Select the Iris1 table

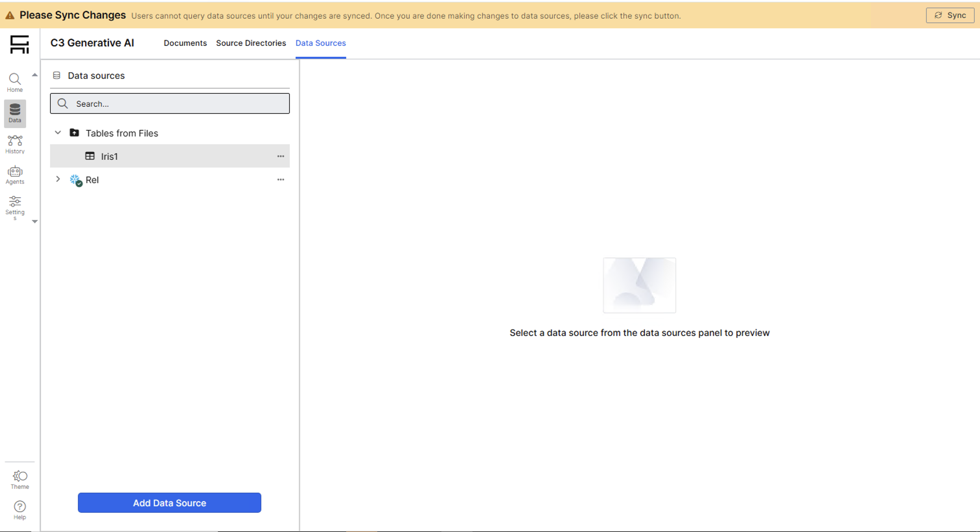pos(110,156)
